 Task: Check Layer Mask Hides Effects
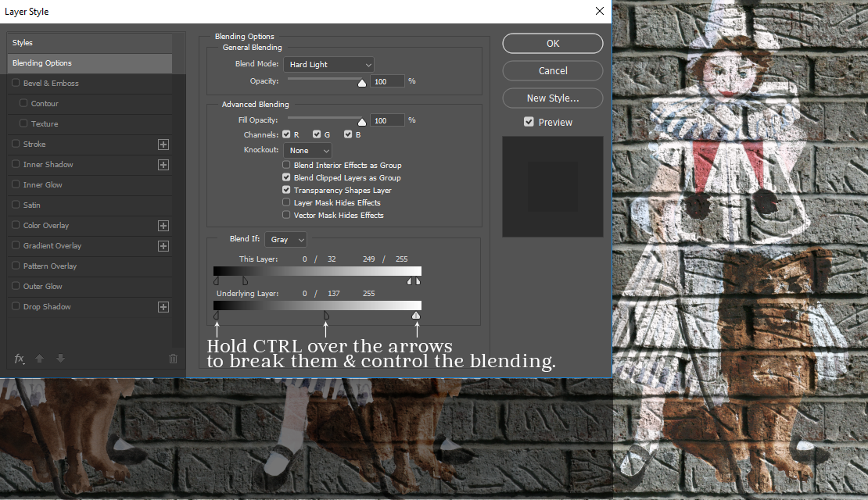[286, 202]
